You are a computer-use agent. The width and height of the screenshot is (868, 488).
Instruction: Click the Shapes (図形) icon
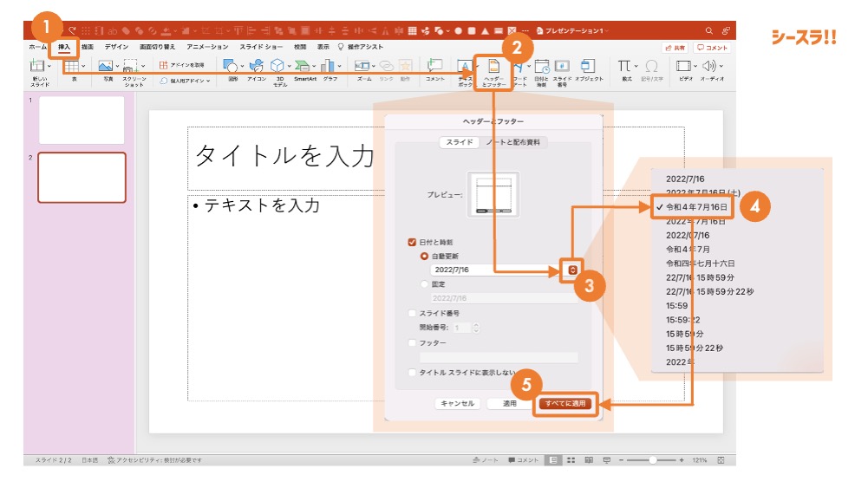tap(230, 67)
